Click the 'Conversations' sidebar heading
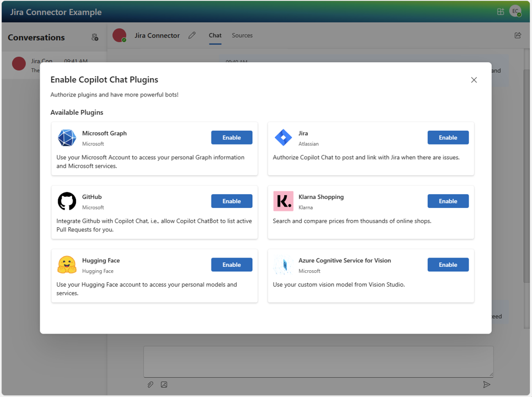This screenshot has height=397, width=532. coord(36,37)
